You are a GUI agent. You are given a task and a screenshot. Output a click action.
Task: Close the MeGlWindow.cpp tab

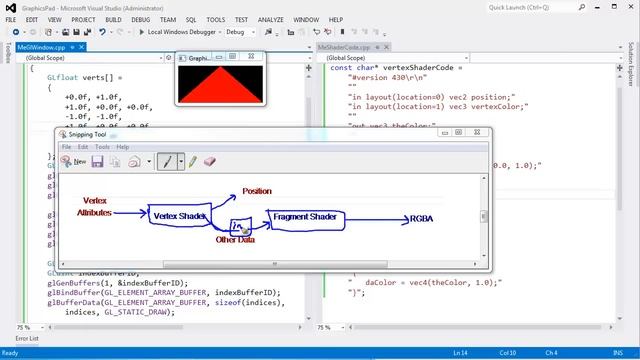[x=81, y=47]
